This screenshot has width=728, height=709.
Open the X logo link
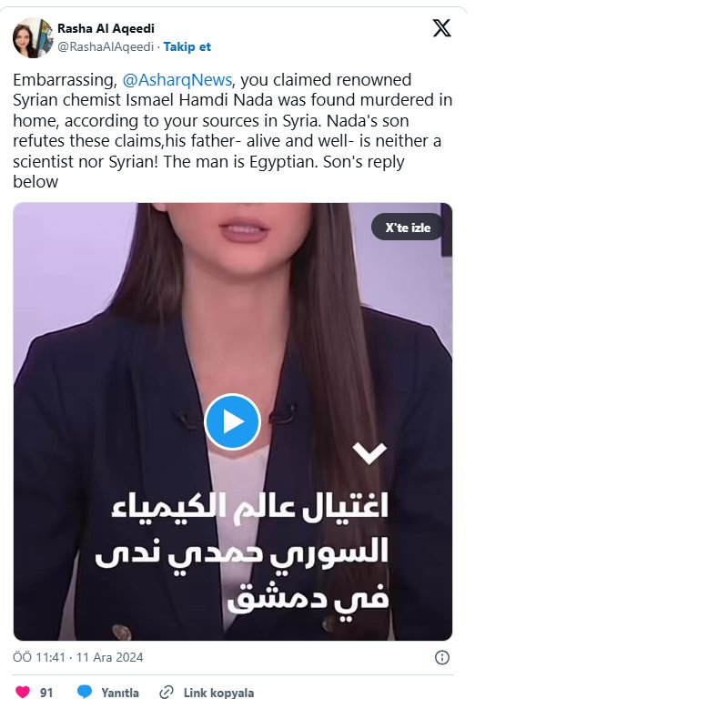[x=441, y=28]
